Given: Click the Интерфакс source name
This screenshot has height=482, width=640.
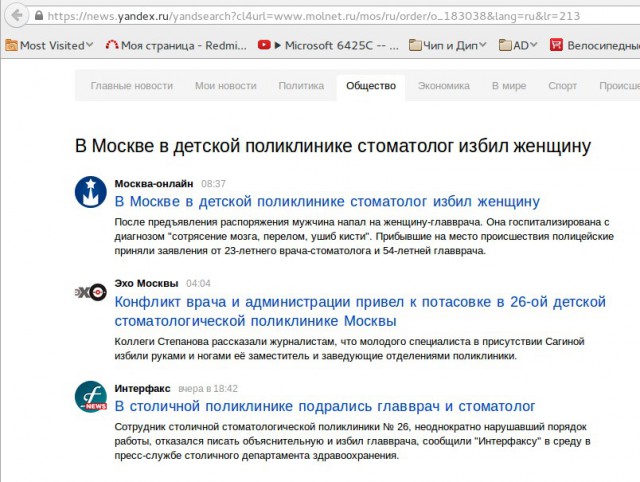Looking at the screenshot, I should (142, 389).
